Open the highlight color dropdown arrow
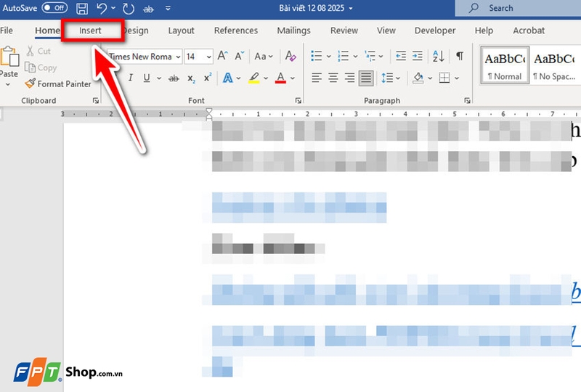 pos(266,78)
